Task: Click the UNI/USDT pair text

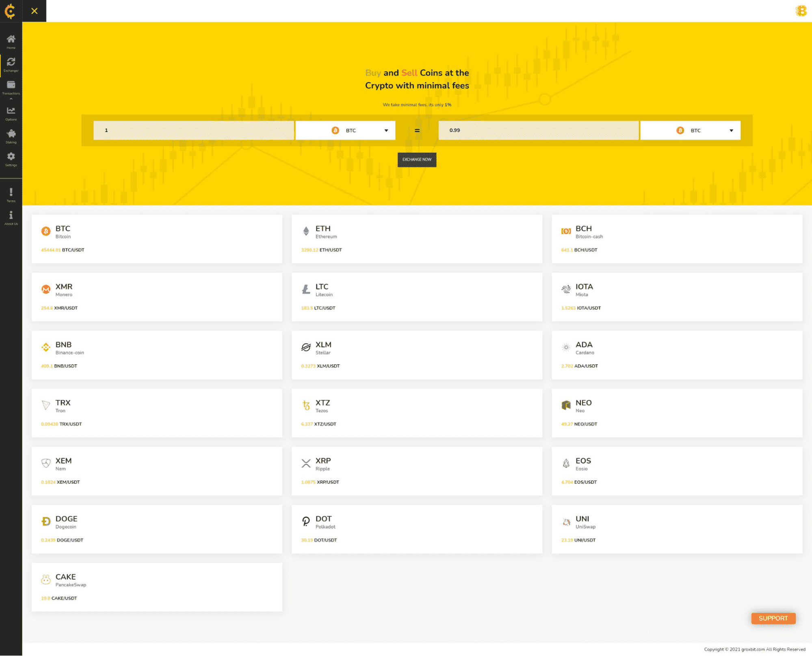Action: pos(585,541)
